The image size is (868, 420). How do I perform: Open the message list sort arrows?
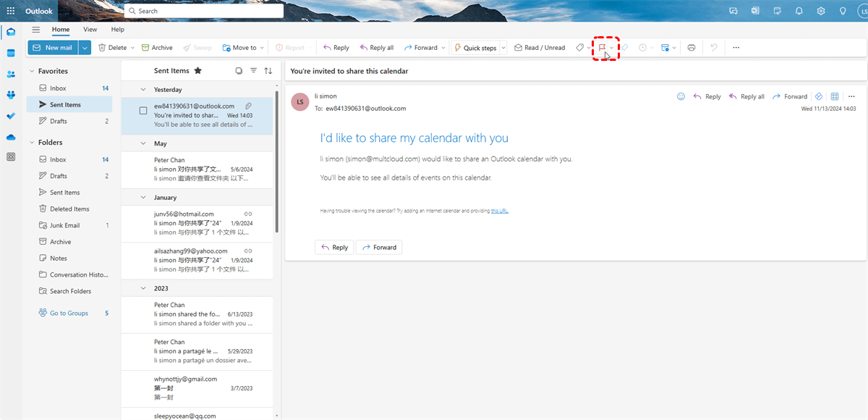click(x=268, y=71)
